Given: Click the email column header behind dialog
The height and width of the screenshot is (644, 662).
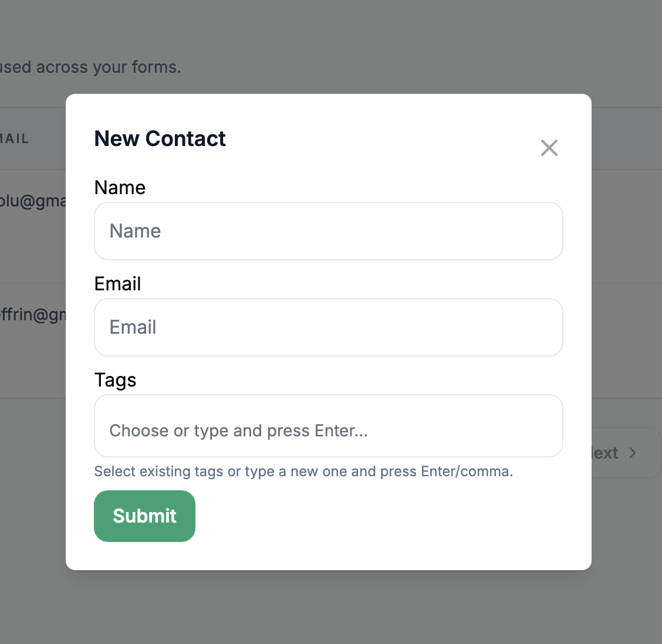Looking at the screenshot, I should (15, 139).
